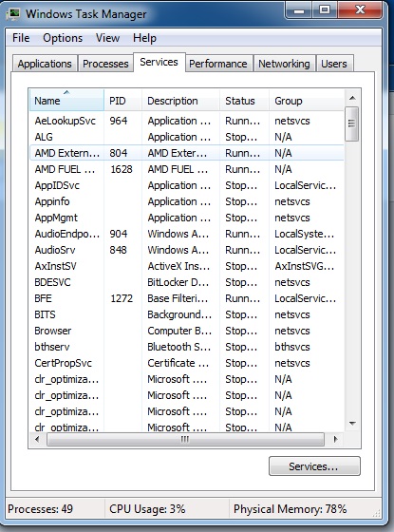
Task: Sort the list by the Name column header
Action: coord(66,101)
